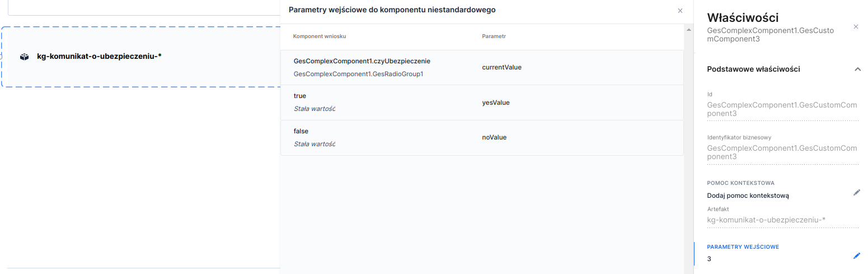This screenshot has height=274, width=868.
Task: Click the Artefakt field value
Action: pyautogui.click(x=767, y=220)
